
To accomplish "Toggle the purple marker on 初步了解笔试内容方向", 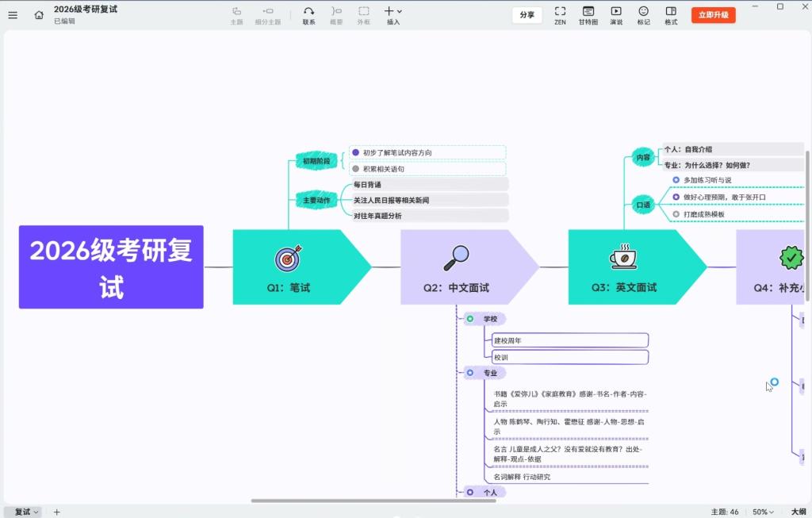I will 356,152.
